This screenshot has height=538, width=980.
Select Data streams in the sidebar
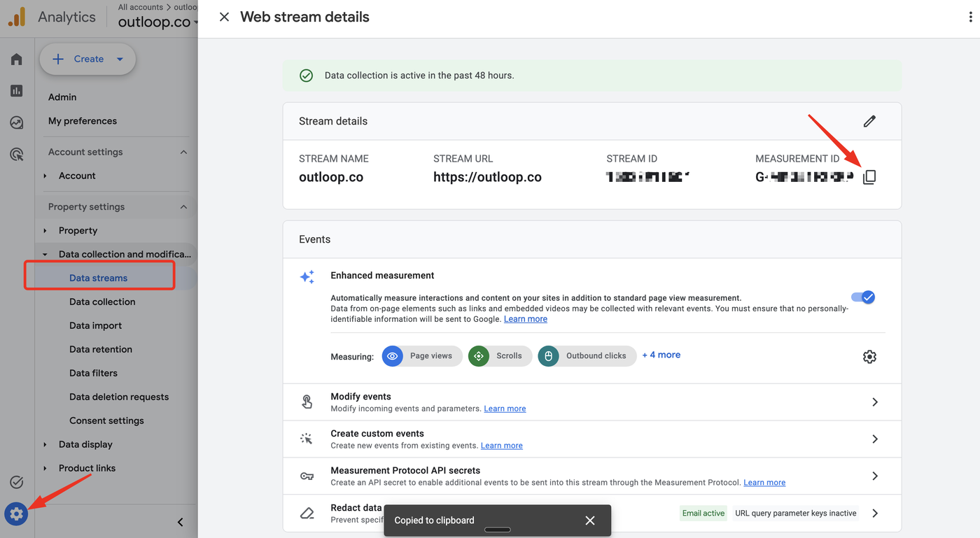[98, 278]
